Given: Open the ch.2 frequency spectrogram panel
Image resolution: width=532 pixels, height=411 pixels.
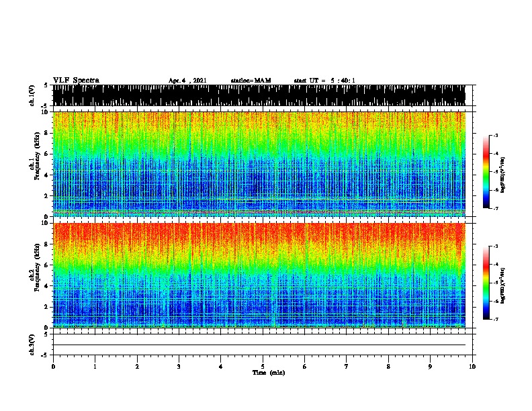Looking at the screenshot, I should pos(259,275).
